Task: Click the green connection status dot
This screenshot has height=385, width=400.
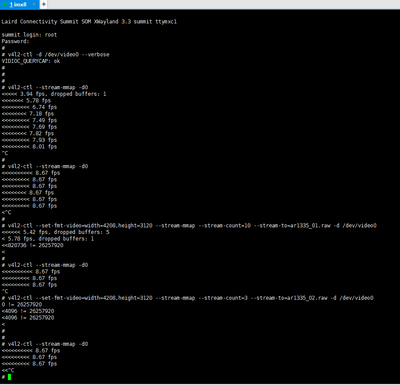Action: pyautogui.click(x=5, y=4)
